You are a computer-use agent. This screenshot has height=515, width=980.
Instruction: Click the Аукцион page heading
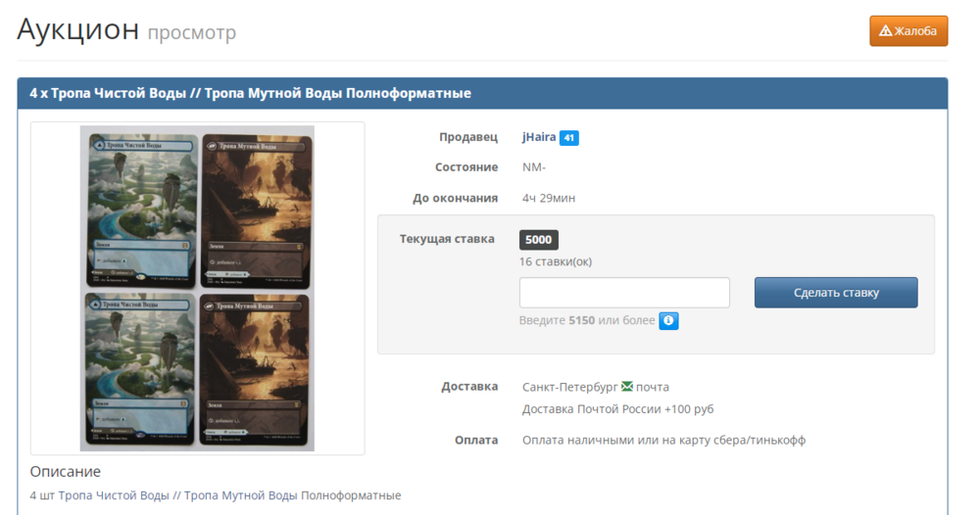(78, 29)
